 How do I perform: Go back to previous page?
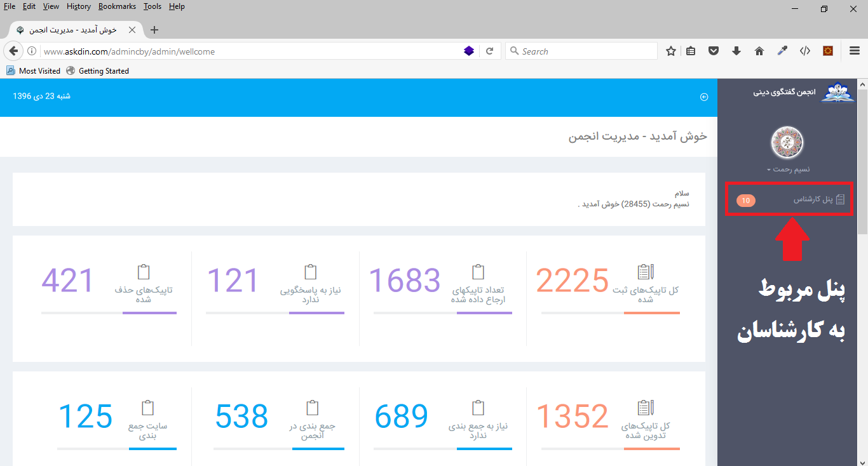tap(13, 51)
